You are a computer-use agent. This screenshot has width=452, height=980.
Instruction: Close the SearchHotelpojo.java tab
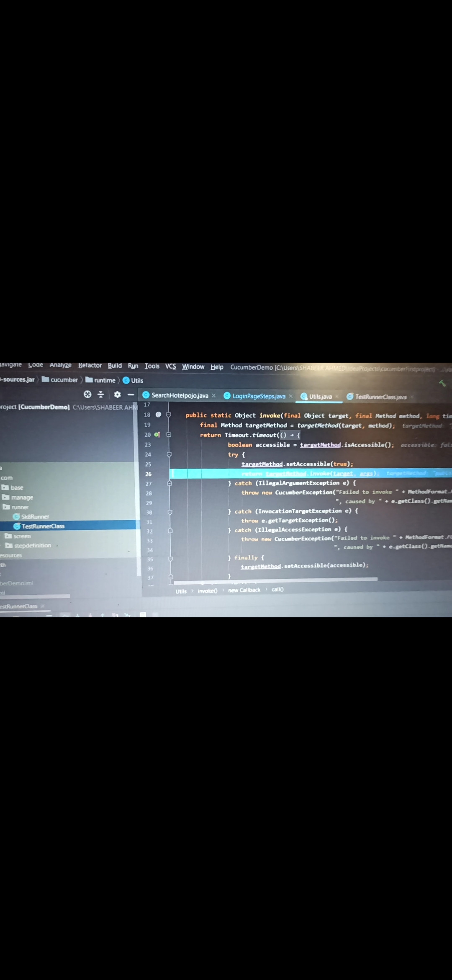coord(214,395)
